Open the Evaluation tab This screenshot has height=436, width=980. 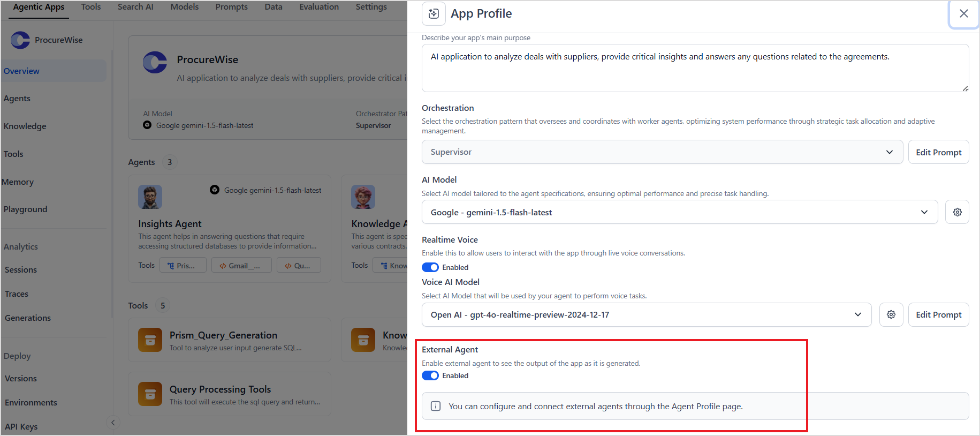coord(319,7)
